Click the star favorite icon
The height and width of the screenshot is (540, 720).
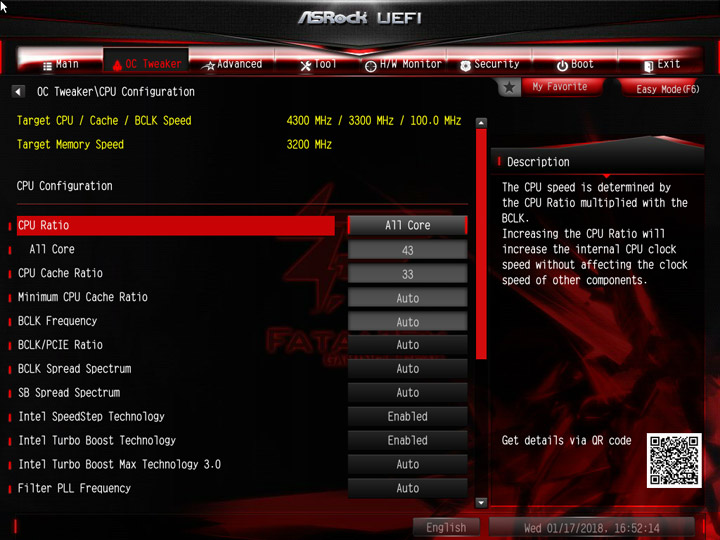[x=509, y=87]
